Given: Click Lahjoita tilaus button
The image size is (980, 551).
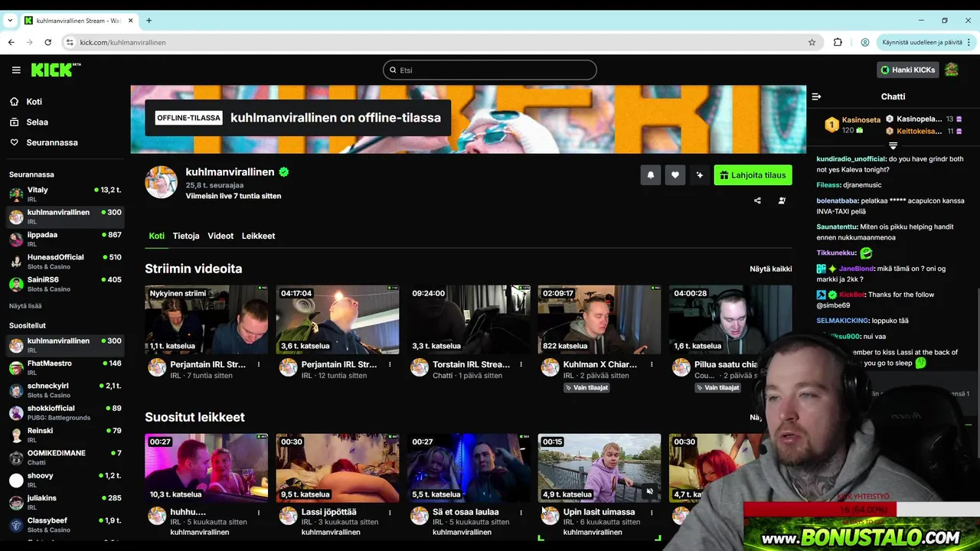Looking at the screenshot, I should tap(753, 175).
